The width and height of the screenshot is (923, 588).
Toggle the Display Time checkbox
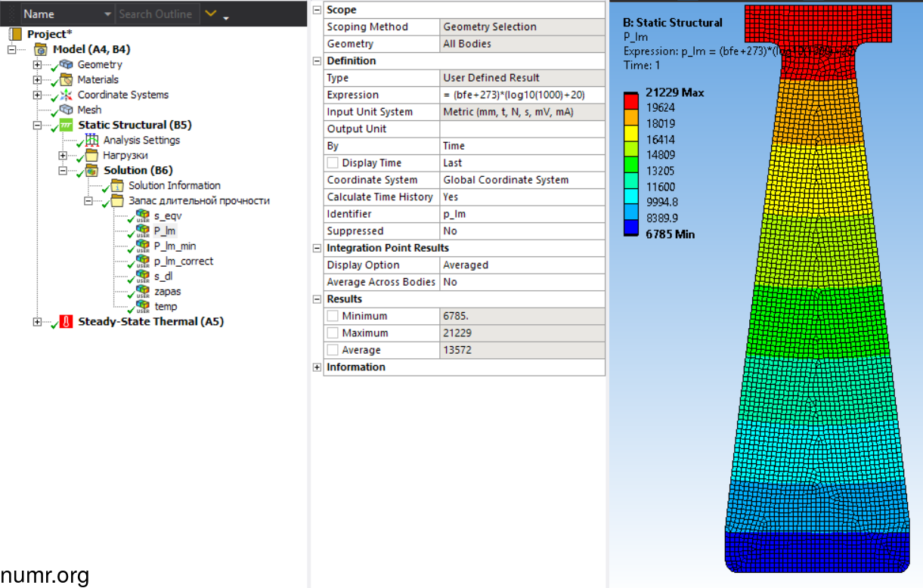point(333,163)
